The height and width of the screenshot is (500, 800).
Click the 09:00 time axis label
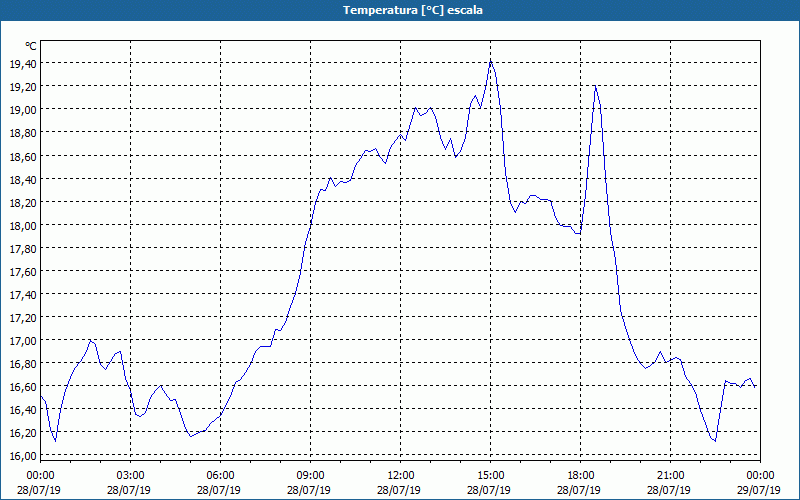[310, 476]
